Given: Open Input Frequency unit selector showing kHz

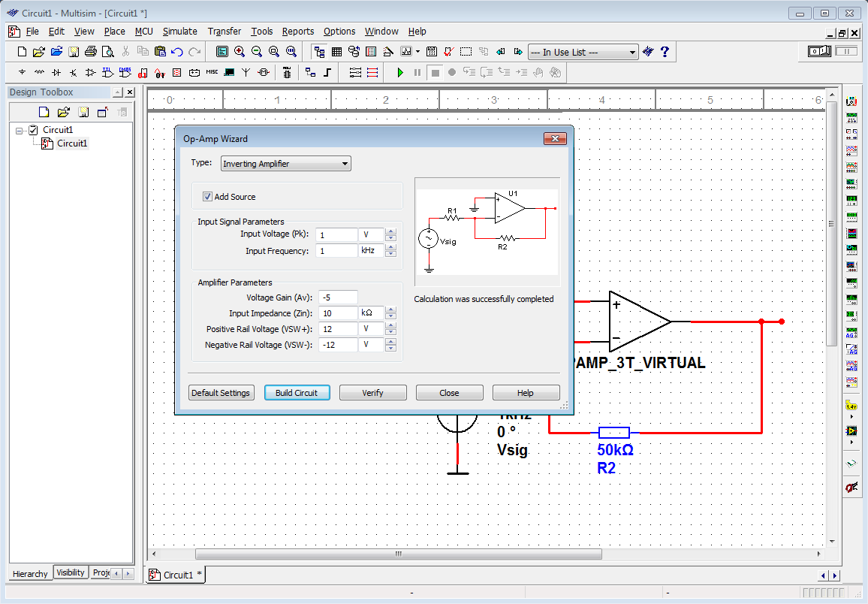Looking at the screenshot, I should [x=372, y=251].
